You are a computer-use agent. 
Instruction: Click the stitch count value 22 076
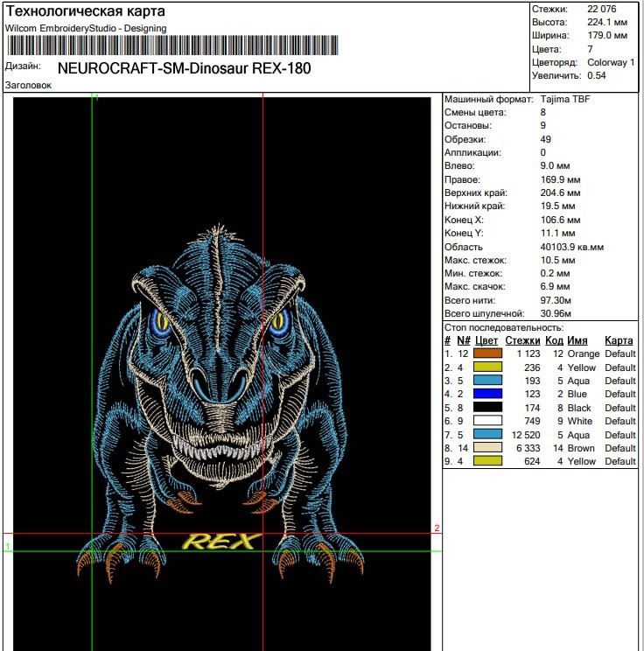pos(602,9)
